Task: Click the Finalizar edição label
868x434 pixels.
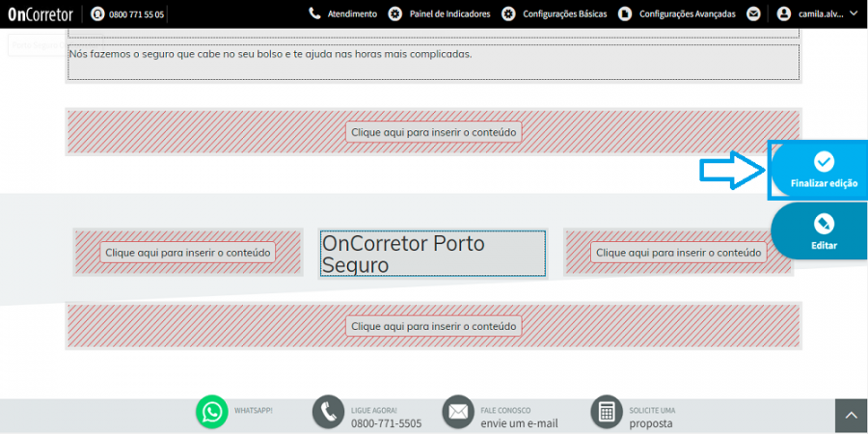Action: click(x=824, y=183)
